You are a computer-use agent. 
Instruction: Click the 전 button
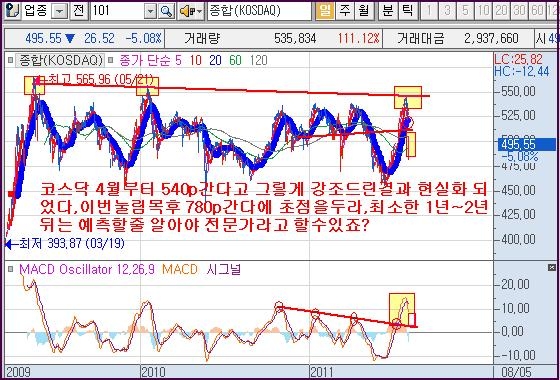[x=78, y=11]
